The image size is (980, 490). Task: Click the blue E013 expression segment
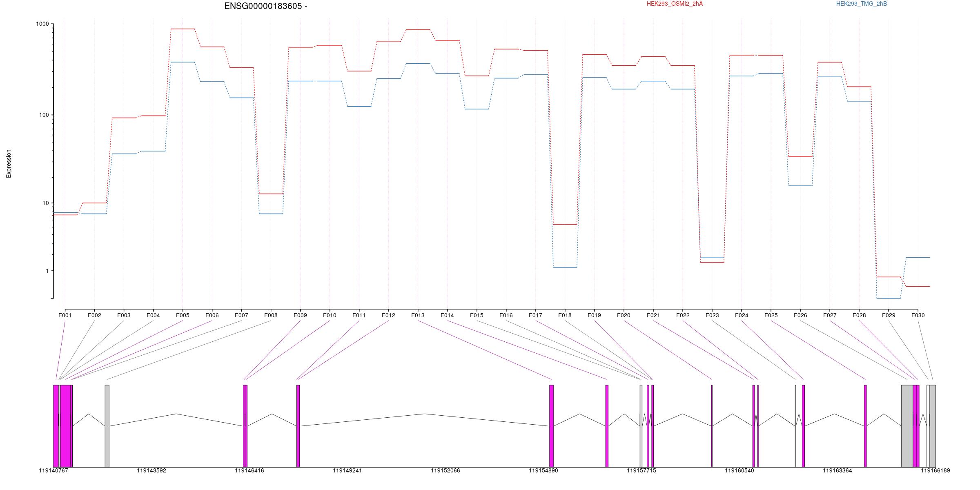click(418, 63)
